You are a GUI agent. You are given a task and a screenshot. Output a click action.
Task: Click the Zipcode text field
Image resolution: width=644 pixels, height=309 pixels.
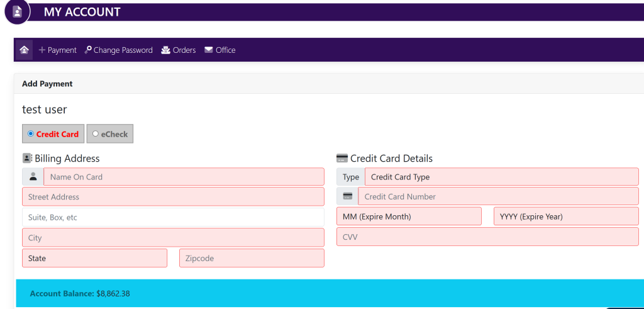[252, 258]
